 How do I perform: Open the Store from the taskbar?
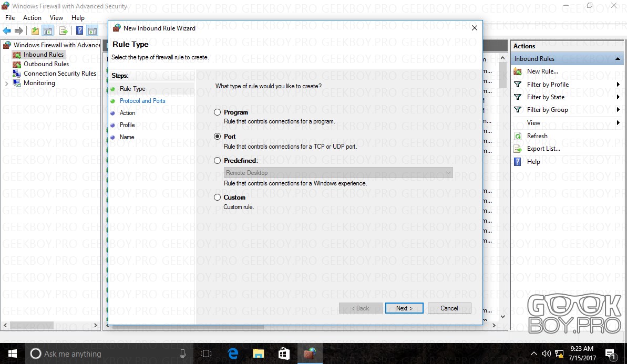point(284,353)
